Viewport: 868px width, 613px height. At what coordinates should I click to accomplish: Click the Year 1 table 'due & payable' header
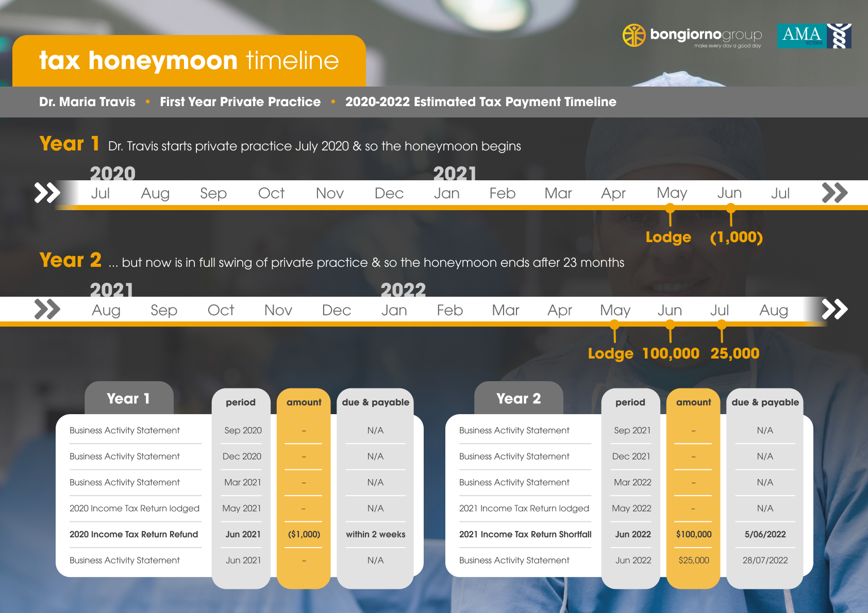pyautogui.click(x=375, y=402)
